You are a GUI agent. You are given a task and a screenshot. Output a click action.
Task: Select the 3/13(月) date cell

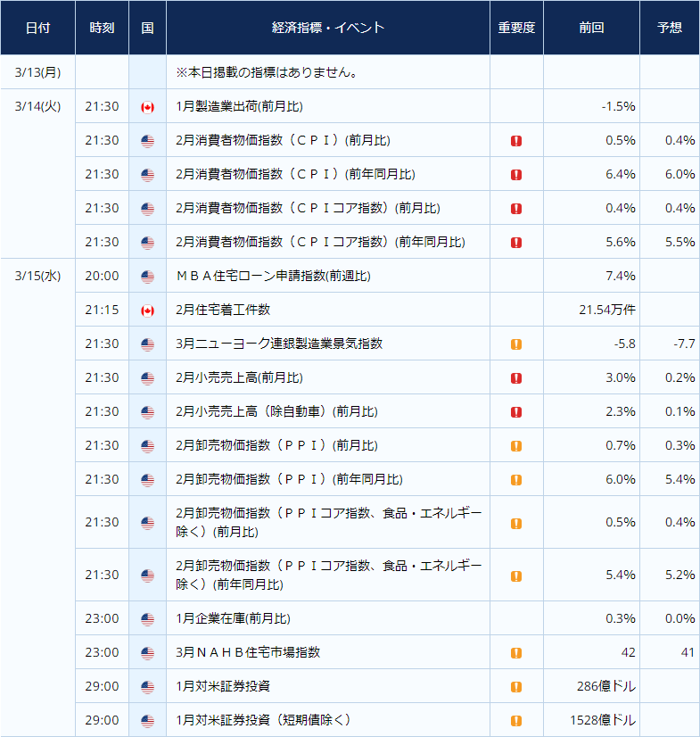(x=38, y=72)
